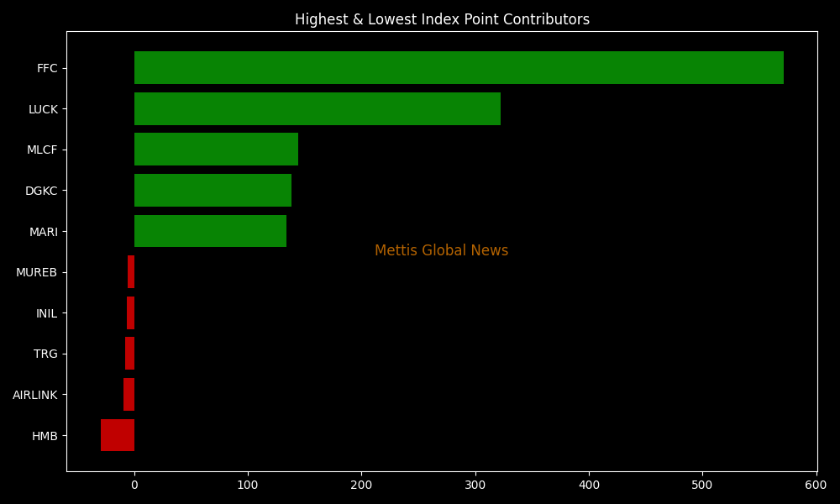Click the 500 x-axis tick label
Image resolution: width=840 pixels, height=504 pixels.
pos(702,485)
